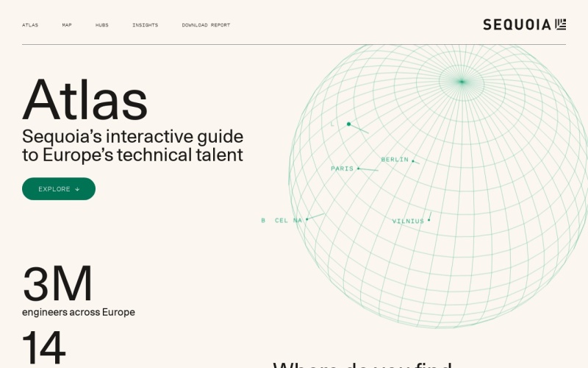Image resolution: width=588 pixels, height=368 pixels.
Task: Click the large Atlas heading
Action: 85,99
